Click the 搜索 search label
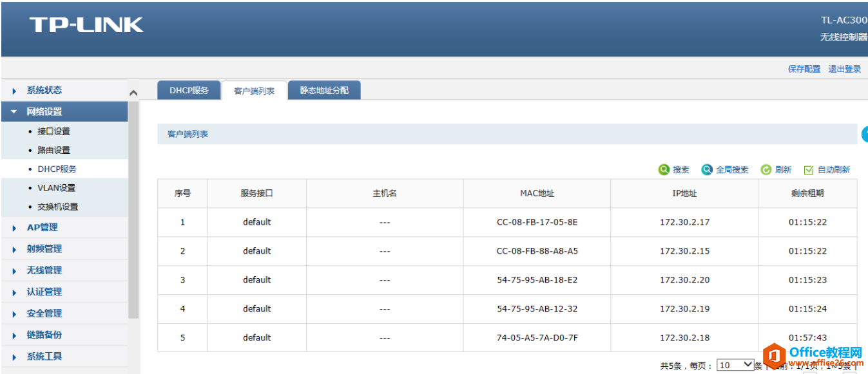The height and width of the screenshot is (374, 868). (681, 170)
